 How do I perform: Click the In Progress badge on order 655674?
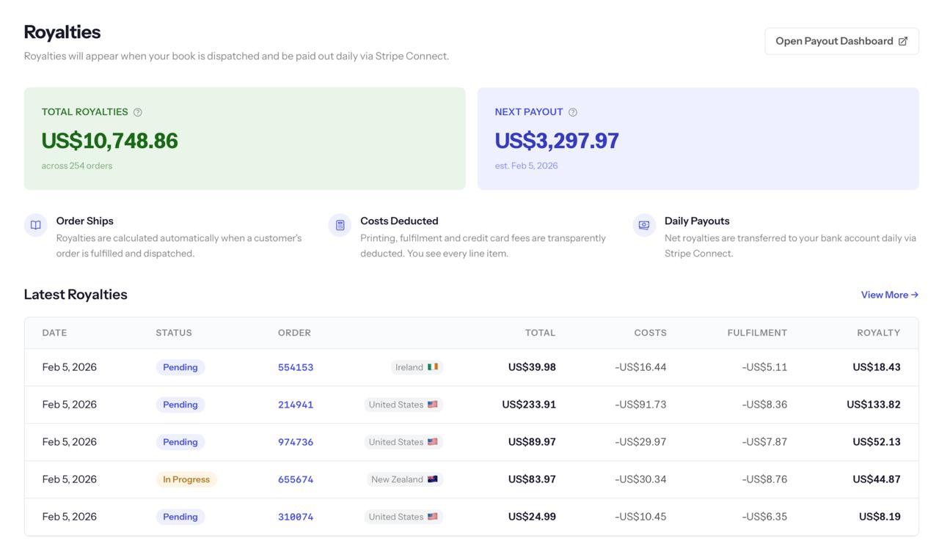186,479
